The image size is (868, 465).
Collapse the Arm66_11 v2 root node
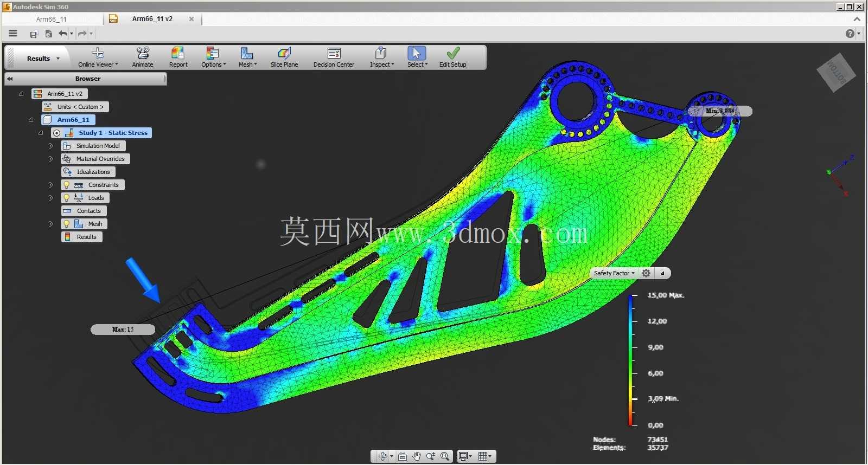coord(21,94)
